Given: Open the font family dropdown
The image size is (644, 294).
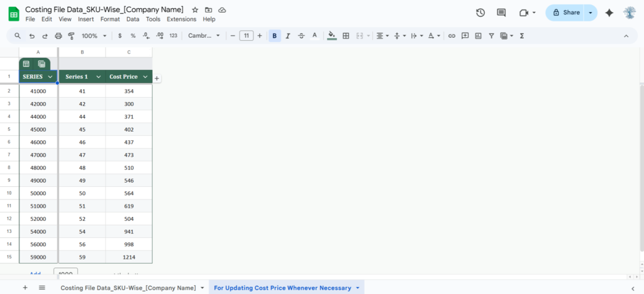Looking at the screenshot, I should pos(204,36).
